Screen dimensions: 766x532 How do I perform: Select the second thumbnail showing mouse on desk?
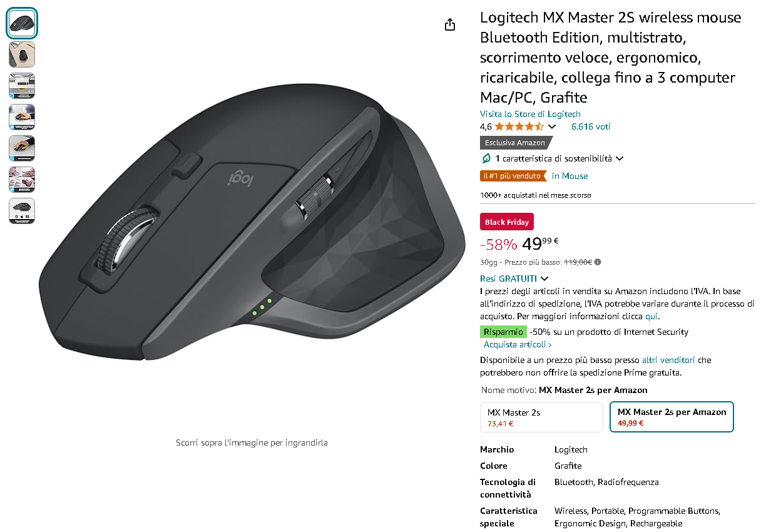click(22, 54)
